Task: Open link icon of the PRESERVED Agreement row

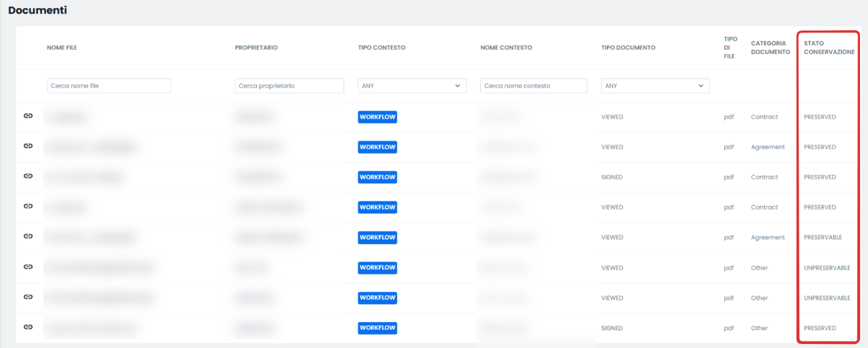Action: [x=28, y=146]
